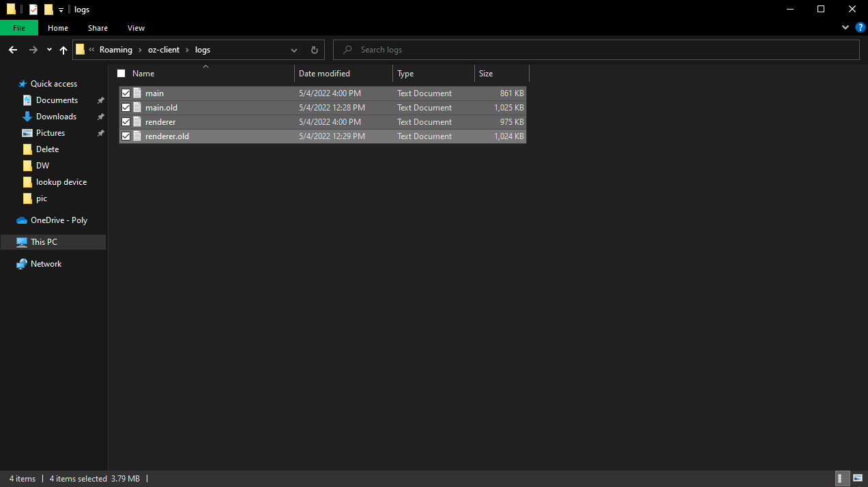Open recent locations dropdown beside Forward arrow

(48, 49)
